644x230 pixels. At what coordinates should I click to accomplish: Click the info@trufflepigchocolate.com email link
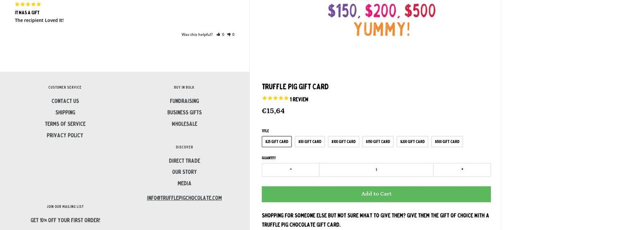(184, 198)
